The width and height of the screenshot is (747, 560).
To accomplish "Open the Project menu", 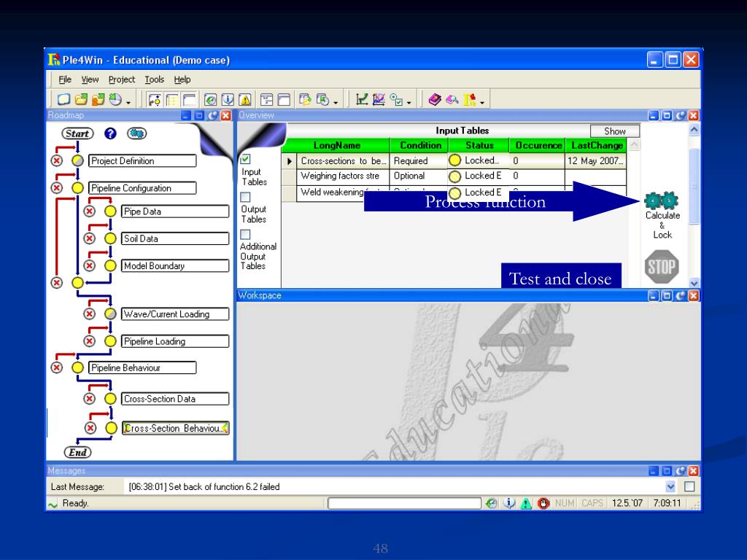I will 122,79.
